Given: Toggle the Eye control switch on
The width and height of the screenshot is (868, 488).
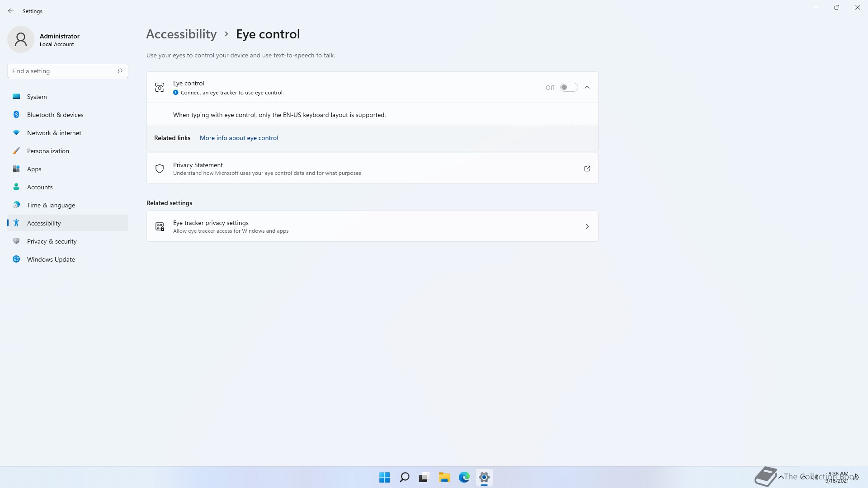Looking at the screenshot, I should 569,88.
